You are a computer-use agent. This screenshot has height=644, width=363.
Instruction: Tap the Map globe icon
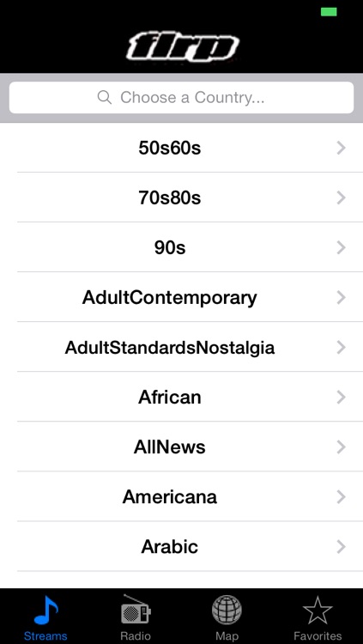[x=227, y=610]
